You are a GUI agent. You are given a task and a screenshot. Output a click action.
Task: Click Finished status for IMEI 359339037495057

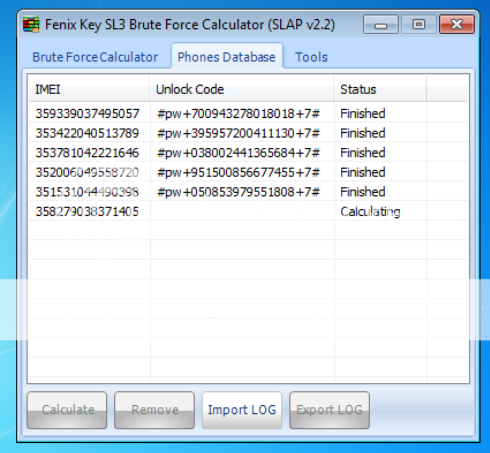click(x=363, y=114)
